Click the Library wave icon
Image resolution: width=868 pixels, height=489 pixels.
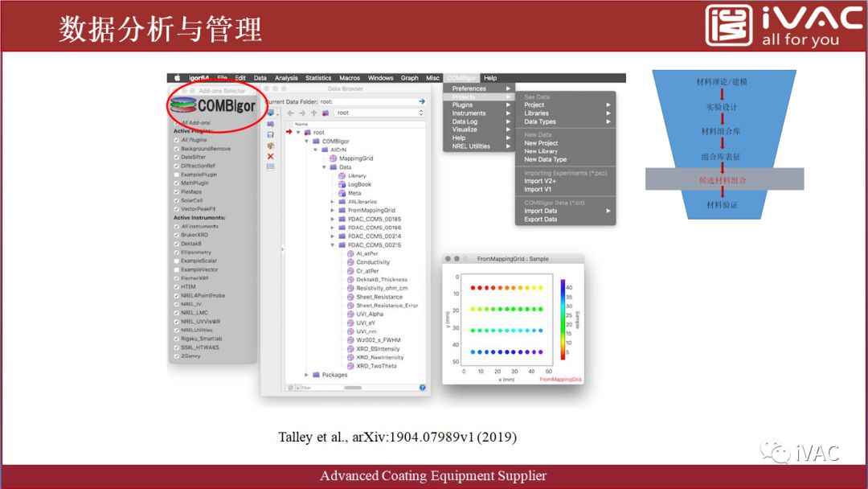[x=342, y=175]
